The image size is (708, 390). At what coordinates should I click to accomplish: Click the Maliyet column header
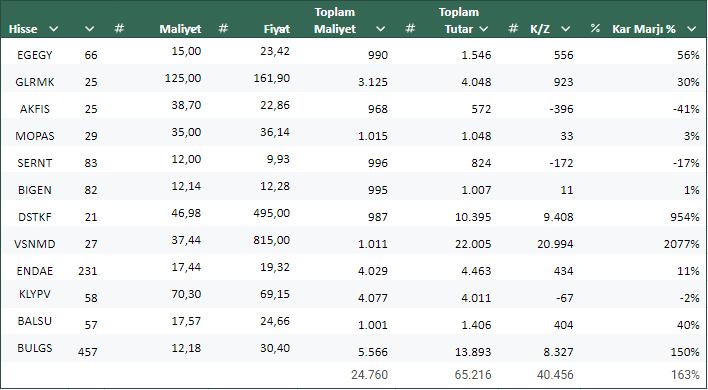click(180, 29)
